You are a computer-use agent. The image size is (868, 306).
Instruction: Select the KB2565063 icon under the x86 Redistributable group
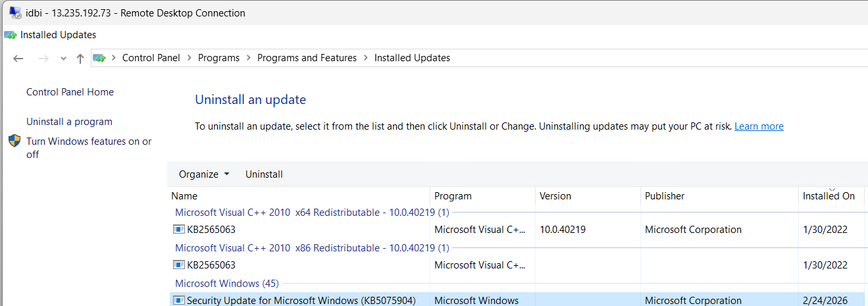click(x=178, y=265)
